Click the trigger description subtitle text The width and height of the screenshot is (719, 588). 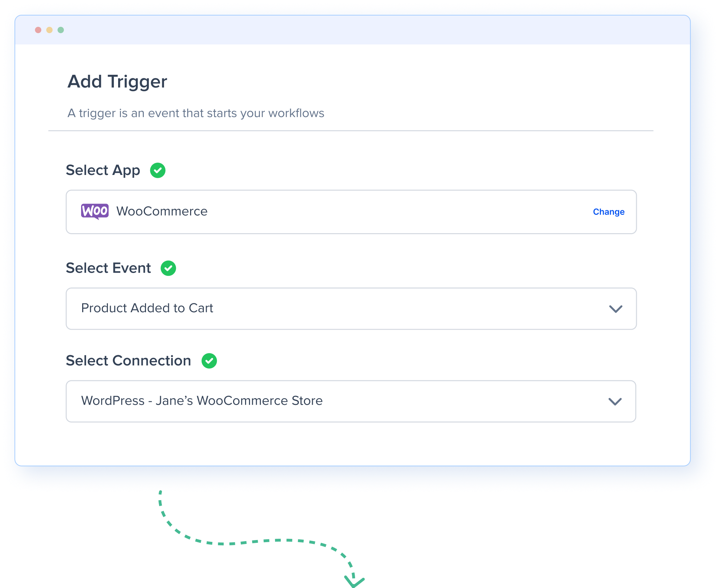[196, 113]
